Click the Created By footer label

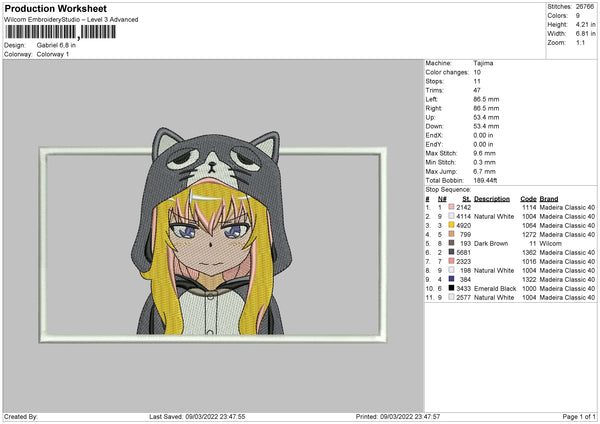pos(21,416)
